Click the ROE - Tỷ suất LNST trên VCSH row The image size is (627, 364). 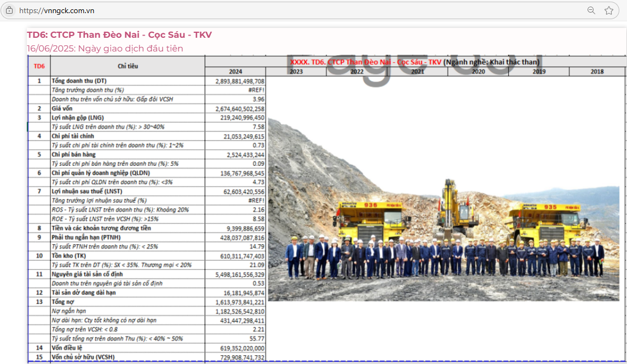point(105,218)
